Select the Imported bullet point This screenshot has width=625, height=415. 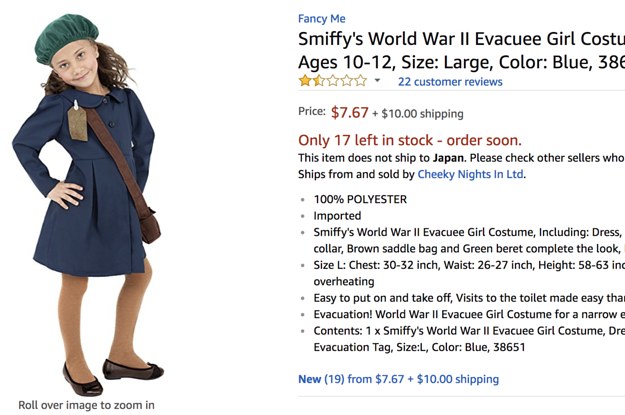pyautogui.click(x=337, y=215)
